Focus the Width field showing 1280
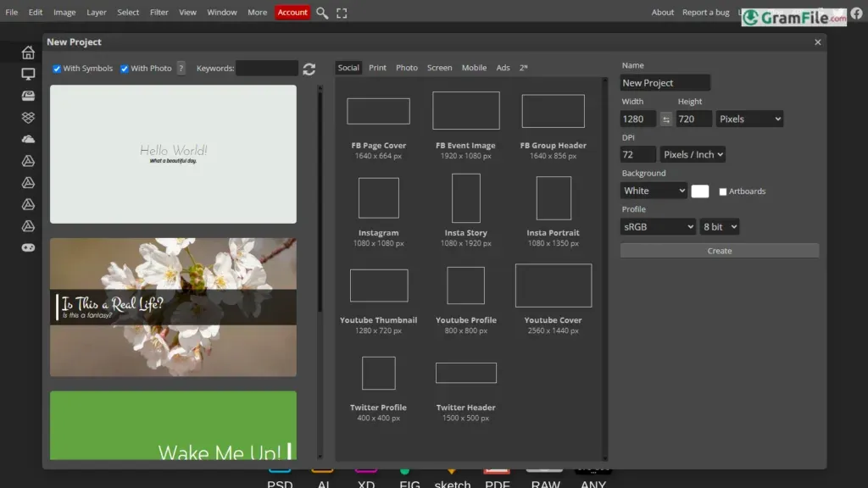 [x=637, y=119]
